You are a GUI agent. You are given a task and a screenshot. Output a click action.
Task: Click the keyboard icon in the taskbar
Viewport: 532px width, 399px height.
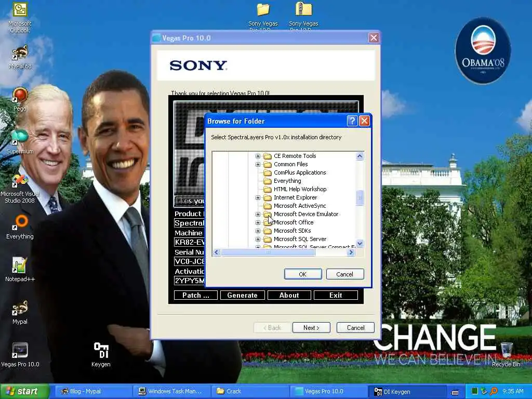(455, 392)
